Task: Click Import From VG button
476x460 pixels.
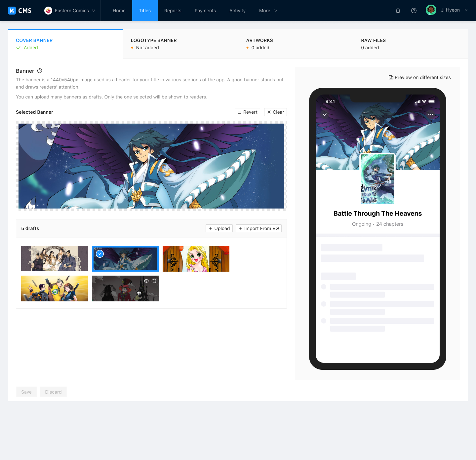Action: click(258, 228)
